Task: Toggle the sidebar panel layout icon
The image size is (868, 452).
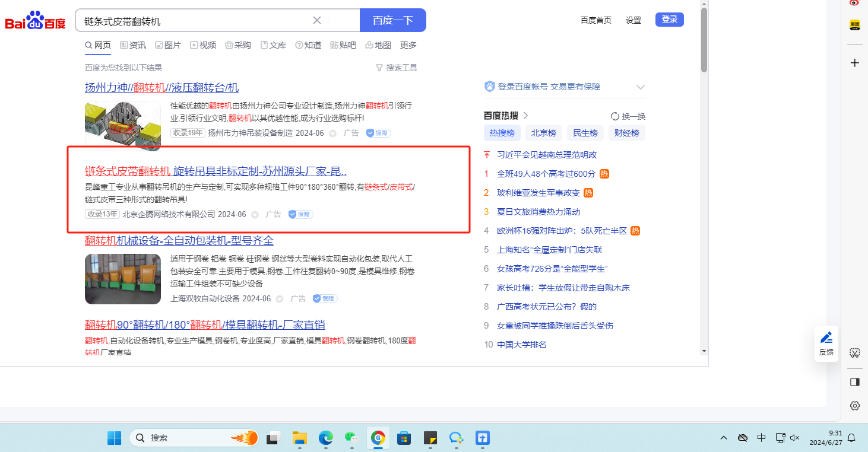Action: pos(854,382)
